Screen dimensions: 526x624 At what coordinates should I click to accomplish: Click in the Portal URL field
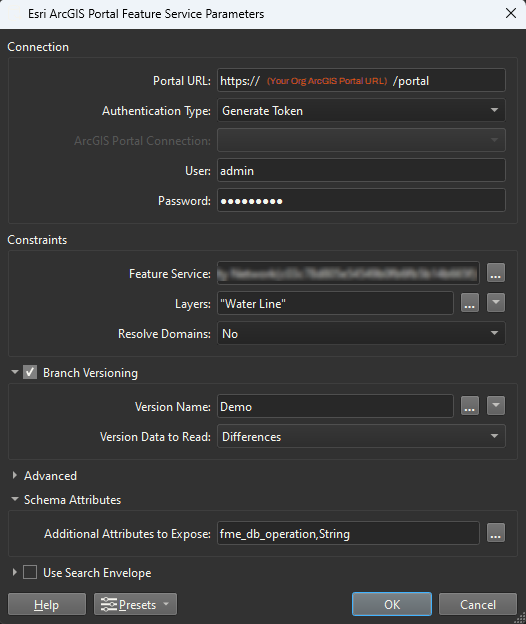361,80
